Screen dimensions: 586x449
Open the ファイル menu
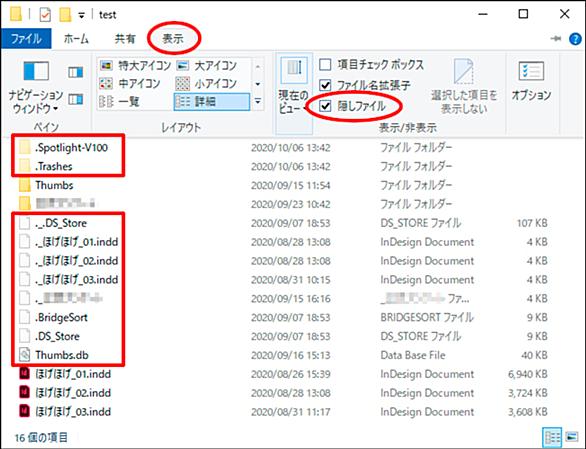coord(26,39)
